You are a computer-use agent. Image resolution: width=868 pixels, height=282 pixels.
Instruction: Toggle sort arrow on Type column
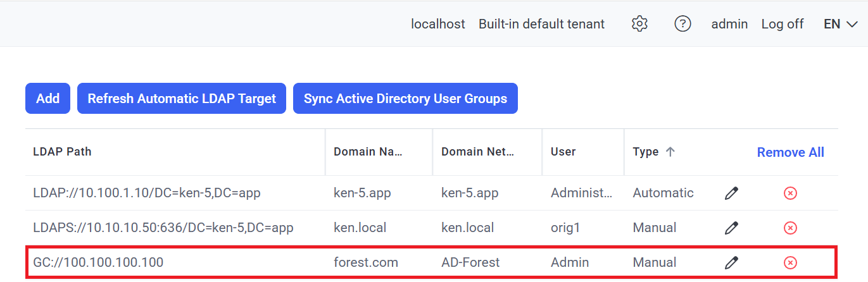coord(670,152)
